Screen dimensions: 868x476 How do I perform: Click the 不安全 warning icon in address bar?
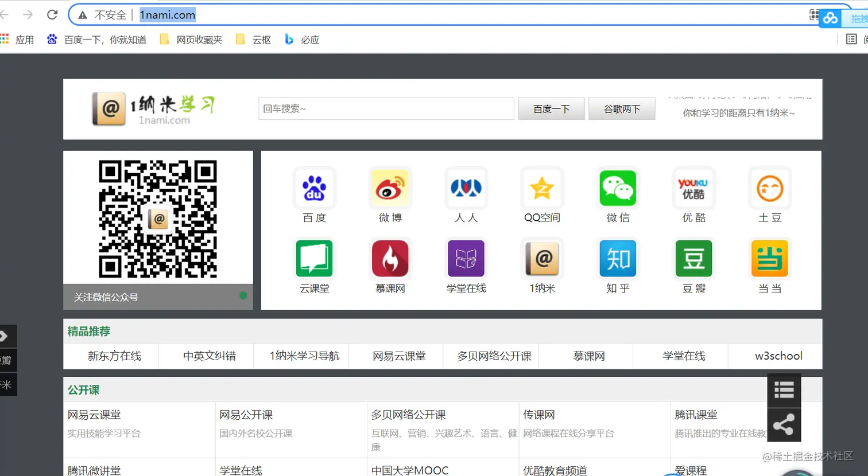pos(83,15)
